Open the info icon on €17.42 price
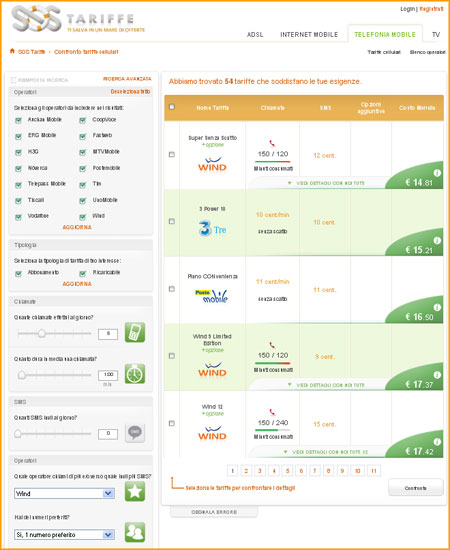 [437, 442]
